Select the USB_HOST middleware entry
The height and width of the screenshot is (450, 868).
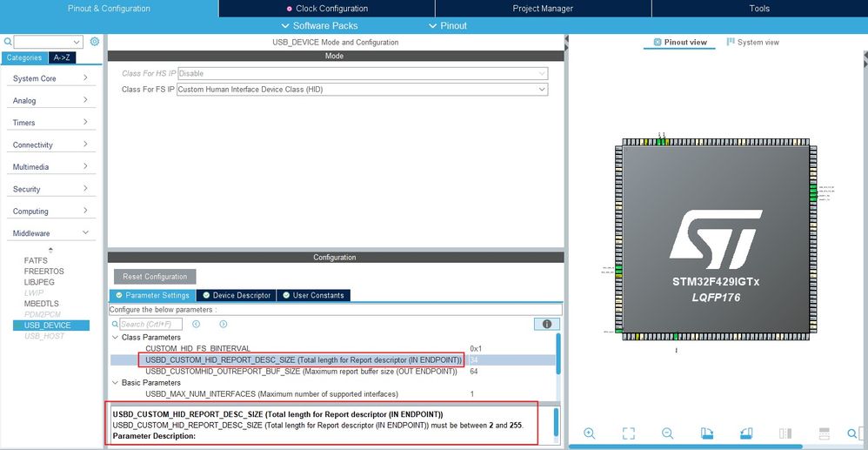(x=44, y=336)
